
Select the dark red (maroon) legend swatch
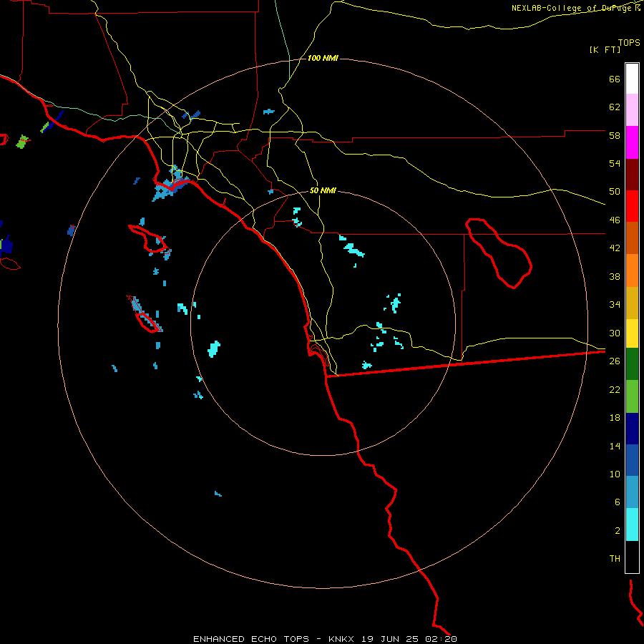[x=632, y=175]
